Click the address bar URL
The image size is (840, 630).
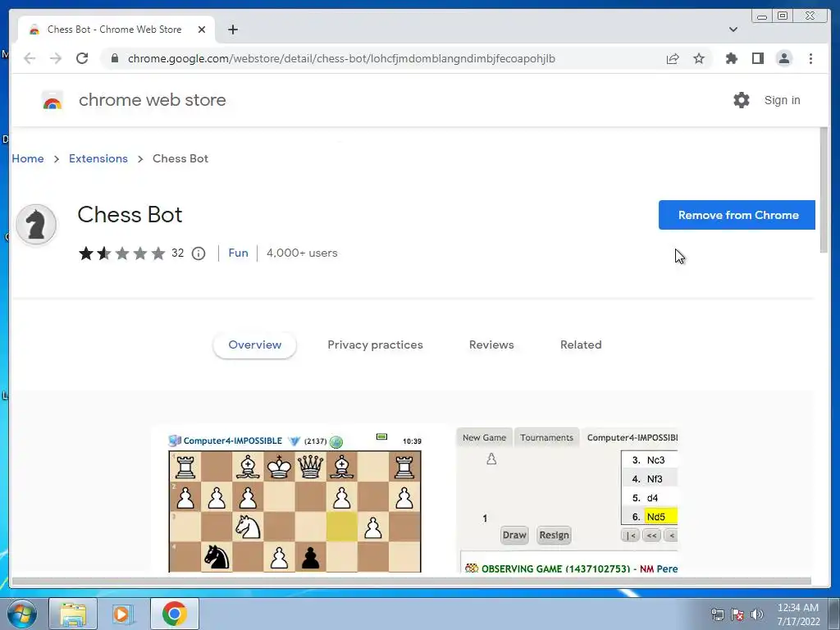tap(341, 58)
